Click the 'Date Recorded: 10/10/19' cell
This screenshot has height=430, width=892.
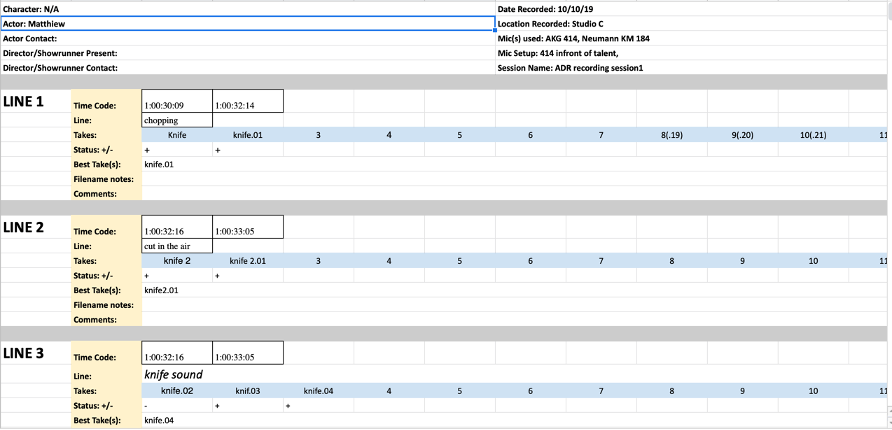pos(693,9)
